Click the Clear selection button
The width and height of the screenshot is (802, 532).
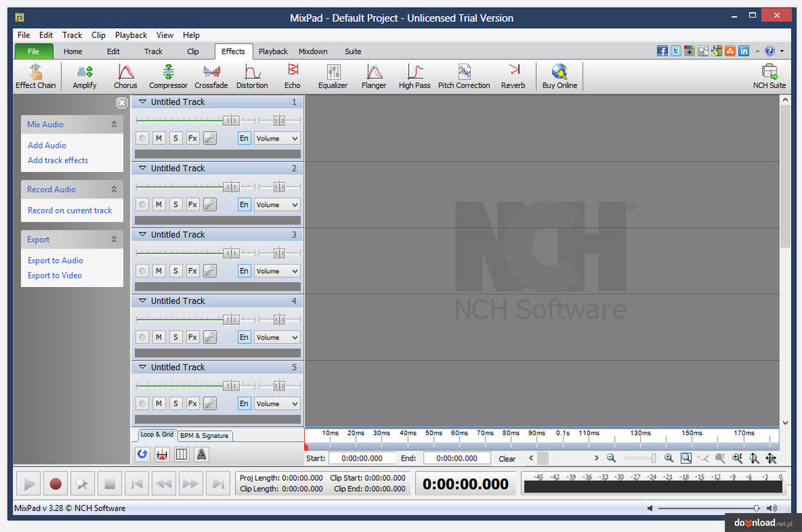[x=507, y=458]
